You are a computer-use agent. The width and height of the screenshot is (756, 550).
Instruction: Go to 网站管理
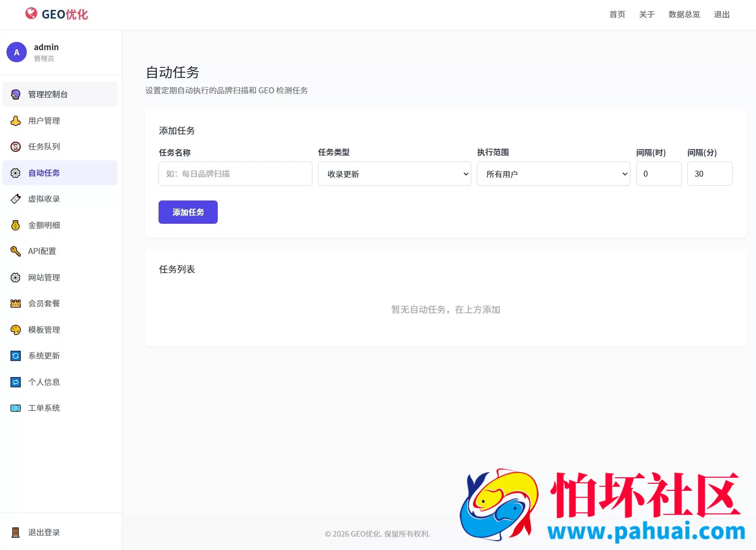(x=60, y=277)
